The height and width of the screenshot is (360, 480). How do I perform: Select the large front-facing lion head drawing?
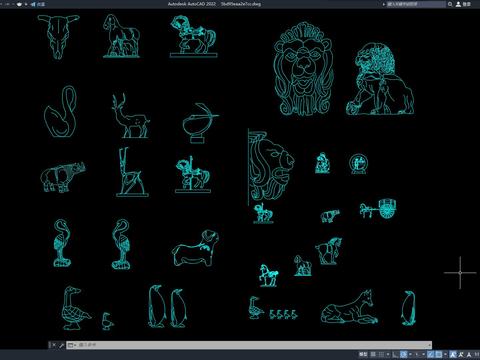[x=303, y=69]
